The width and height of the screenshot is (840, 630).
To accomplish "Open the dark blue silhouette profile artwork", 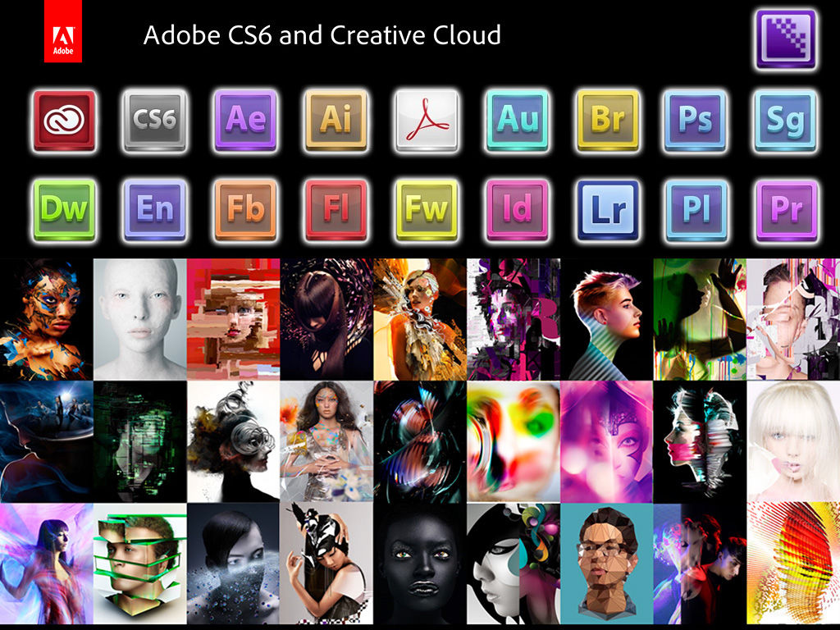I will (47, 441).
